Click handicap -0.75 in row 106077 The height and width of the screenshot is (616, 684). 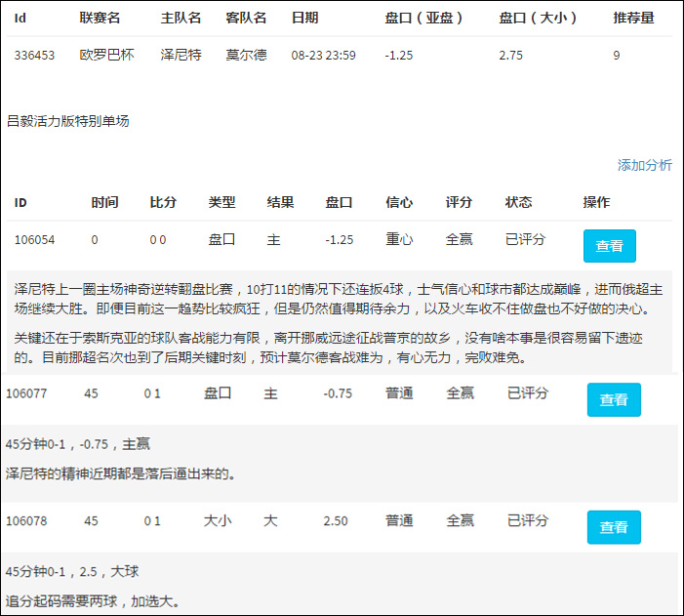click(338, 393)
